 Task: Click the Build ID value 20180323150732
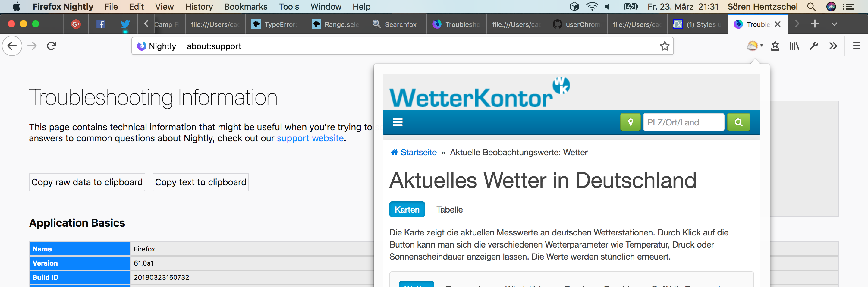[162, 277]
